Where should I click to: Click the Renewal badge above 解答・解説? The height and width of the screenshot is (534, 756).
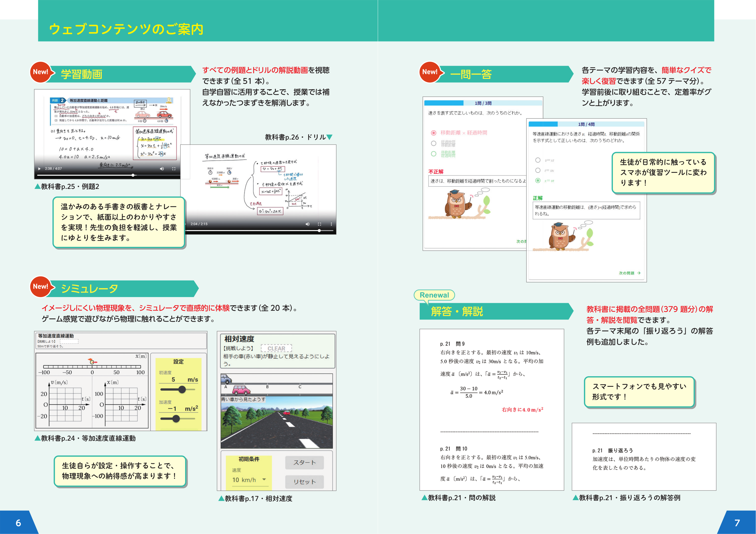(434, 295)
